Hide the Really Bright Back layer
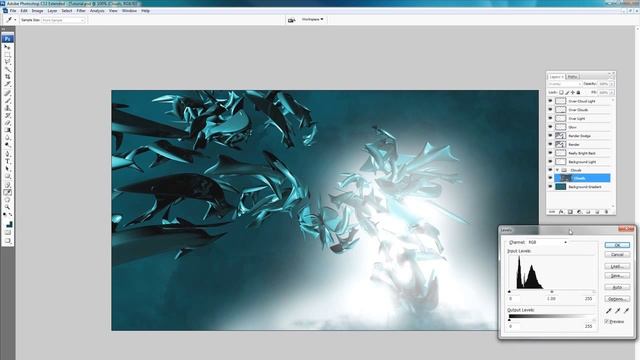This screenshot has height=360, width=640. (550, 153)
